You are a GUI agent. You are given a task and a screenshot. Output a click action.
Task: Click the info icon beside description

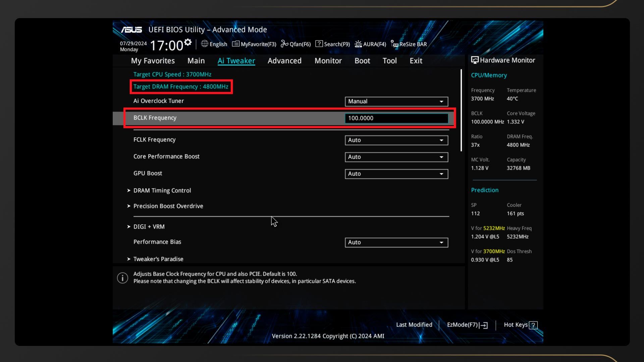(122, 278)
